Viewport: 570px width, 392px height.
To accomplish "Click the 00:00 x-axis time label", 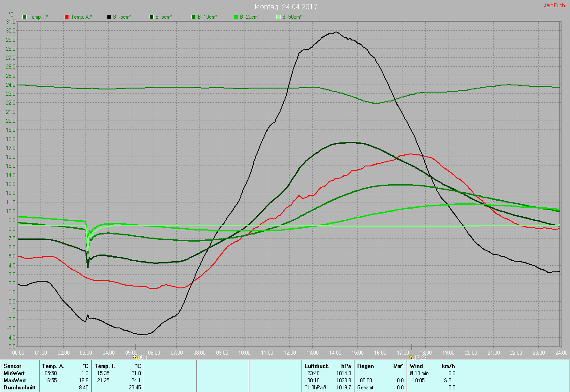I will coord(18,352).
